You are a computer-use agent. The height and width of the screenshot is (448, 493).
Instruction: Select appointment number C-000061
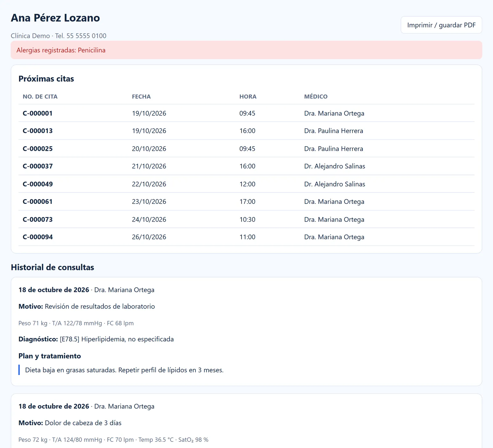point(38,202)
